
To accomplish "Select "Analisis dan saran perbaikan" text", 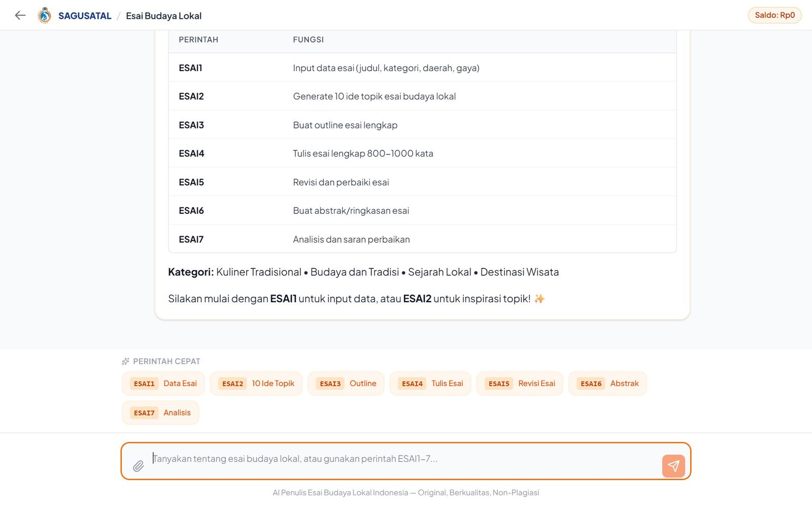I will coord(351,239).
